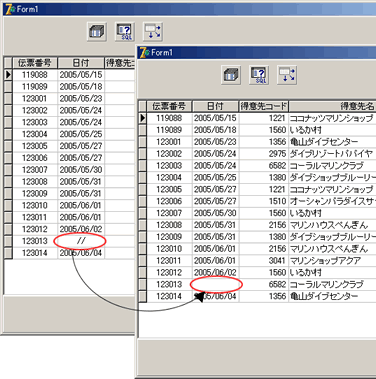Select customer code 3041 cell
This screenshot has height=379, width=376.
264,261
